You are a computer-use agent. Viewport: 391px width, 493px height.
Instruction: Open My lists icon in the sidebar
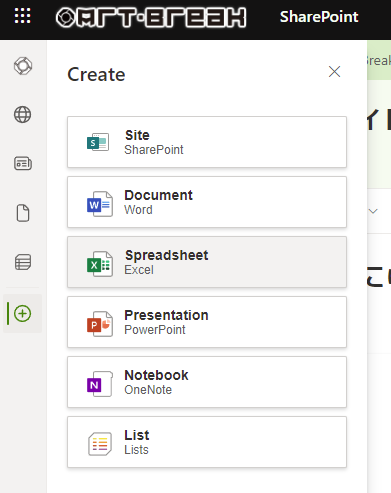[x=23, y=262]
